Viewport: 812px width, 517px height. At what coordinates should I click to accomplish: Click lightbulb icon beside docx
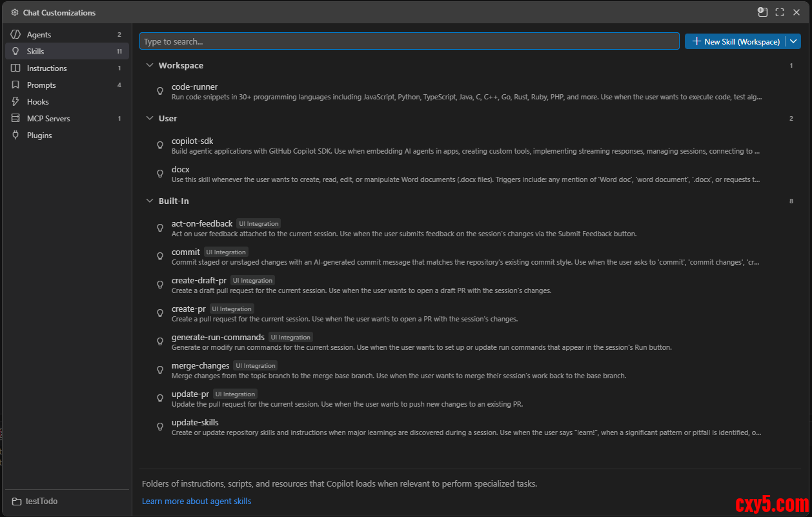click(x=160, y=174)
